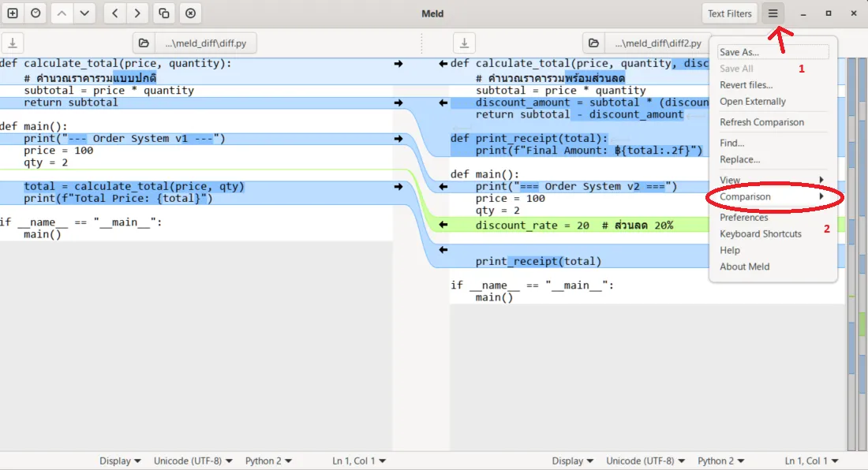This screenshot has width=868, height=470.
Task: Start a new comparison with plus icon
Action: coord(13,13)
